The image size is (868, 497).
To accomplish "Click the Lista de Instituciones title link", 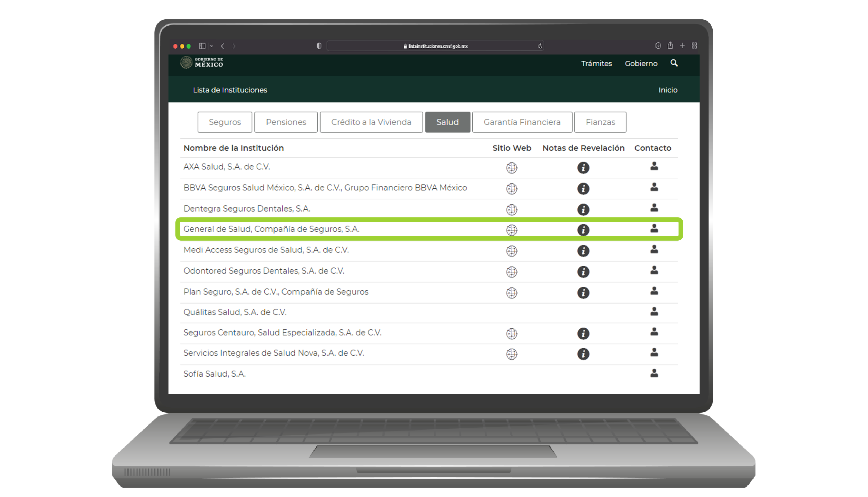I will point(230,90).
